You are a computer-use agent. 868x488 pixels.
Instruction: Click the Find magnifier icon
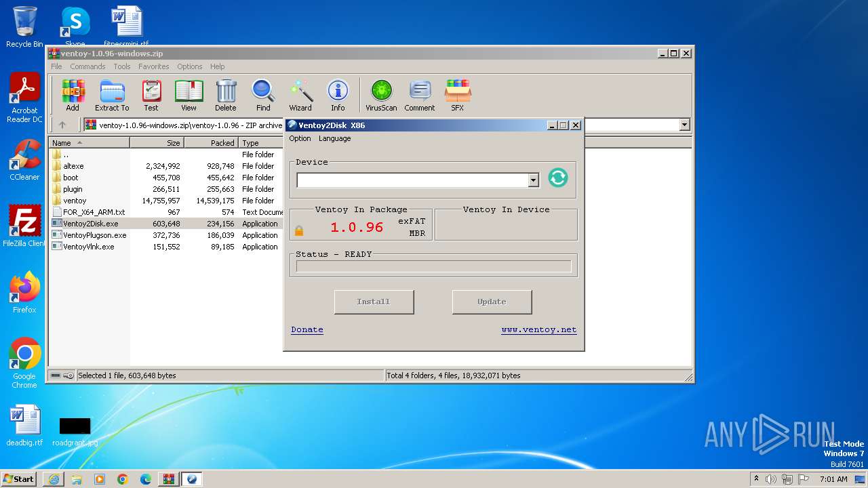pos(263,96)
